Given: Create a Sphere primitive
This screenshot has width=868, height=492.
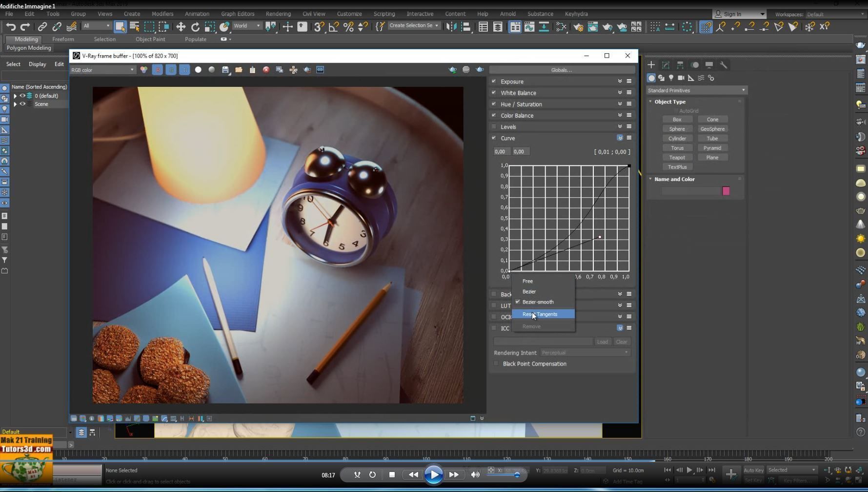Looking at the screenshot, I should tap(677, 129).
